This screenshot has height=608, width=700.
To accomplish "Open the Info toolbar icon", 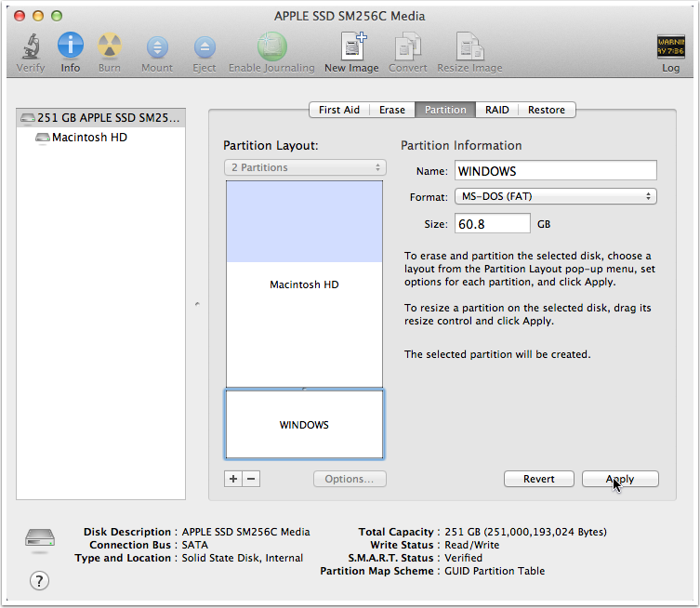I will [70, 45].
